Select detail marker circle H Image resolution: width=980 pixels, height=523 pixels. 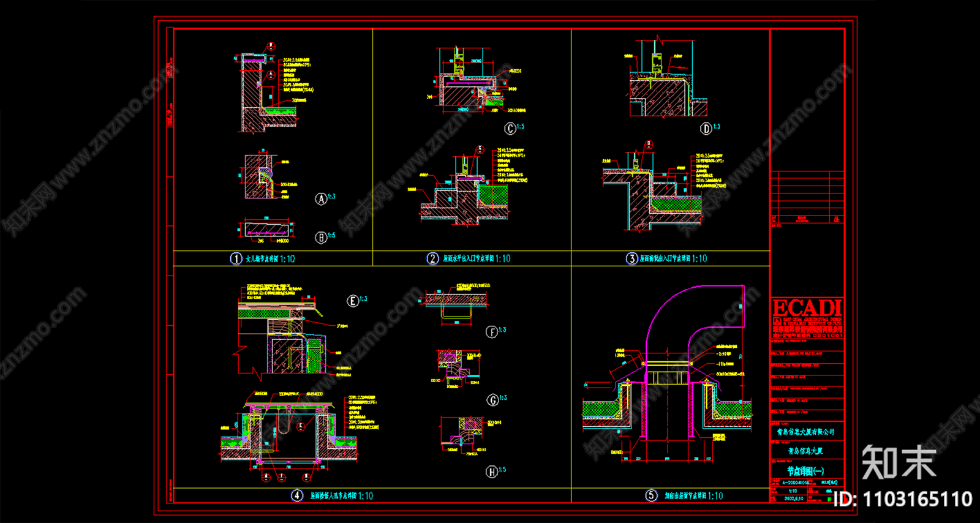click(492, 472)
